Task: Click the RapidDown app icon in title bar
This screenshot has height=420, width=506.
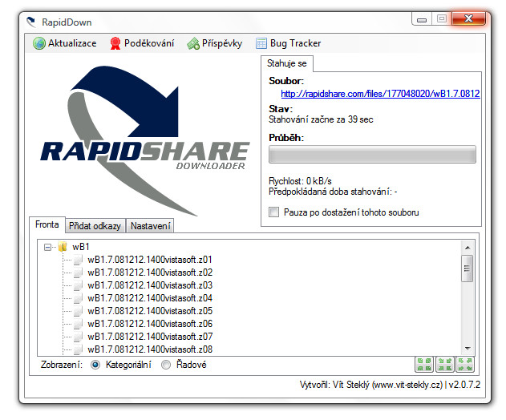Action: coord(31,22)
